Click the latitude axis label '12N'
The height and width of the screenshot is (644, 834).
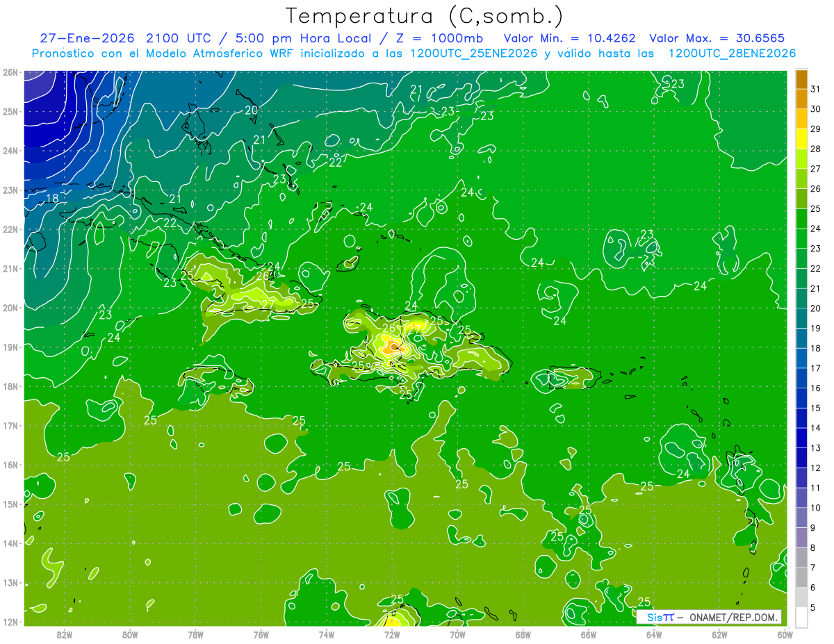coord(10,622)
